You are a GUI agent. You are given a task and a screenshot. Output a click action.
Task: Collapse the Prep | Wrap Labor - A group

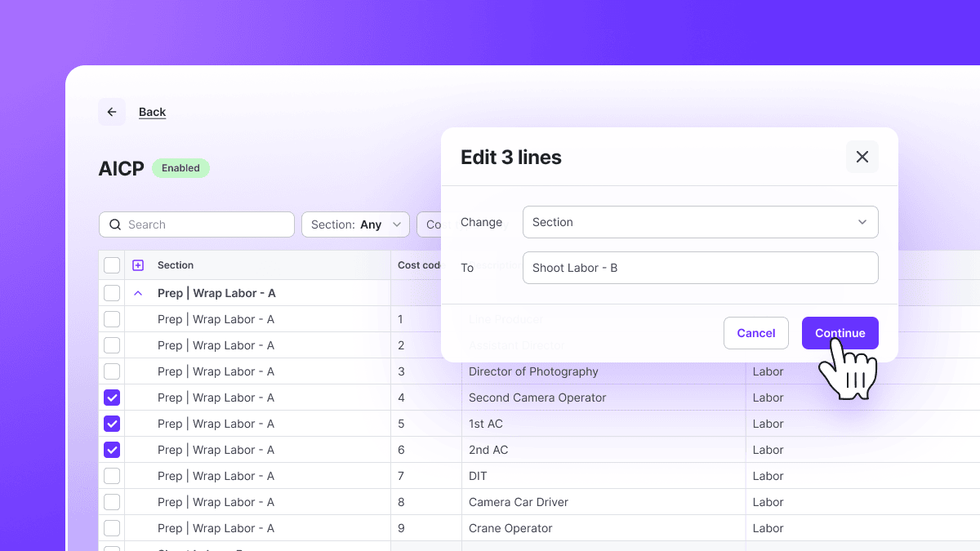(x=138, y=293)
